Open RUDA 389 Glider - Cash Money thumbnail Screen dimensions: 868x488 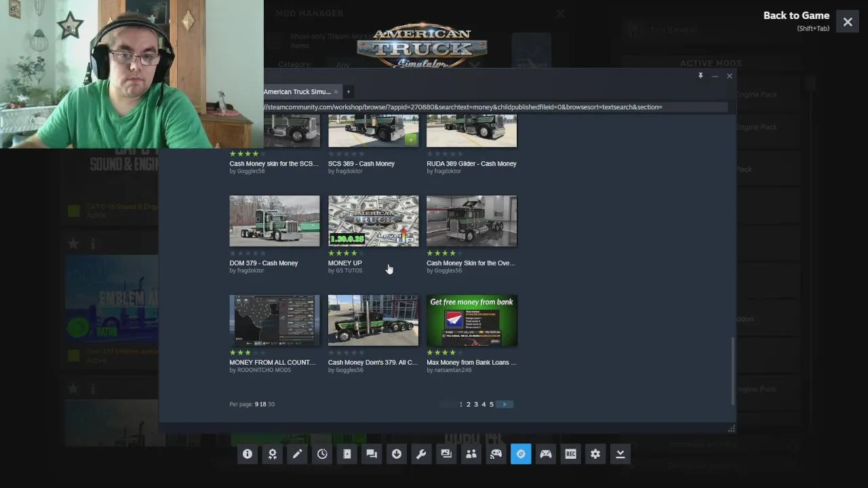click(x=471, y=131)
